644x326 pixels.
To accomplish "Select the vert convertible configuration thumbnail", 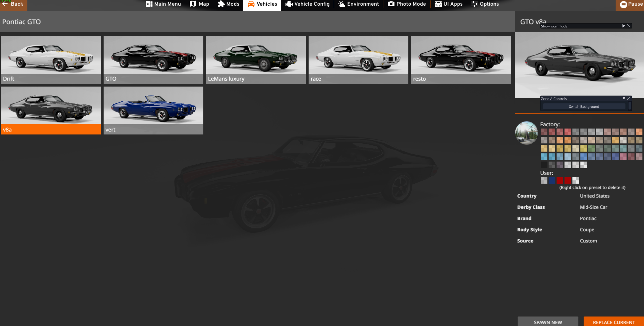I will [x=153, y=110].
